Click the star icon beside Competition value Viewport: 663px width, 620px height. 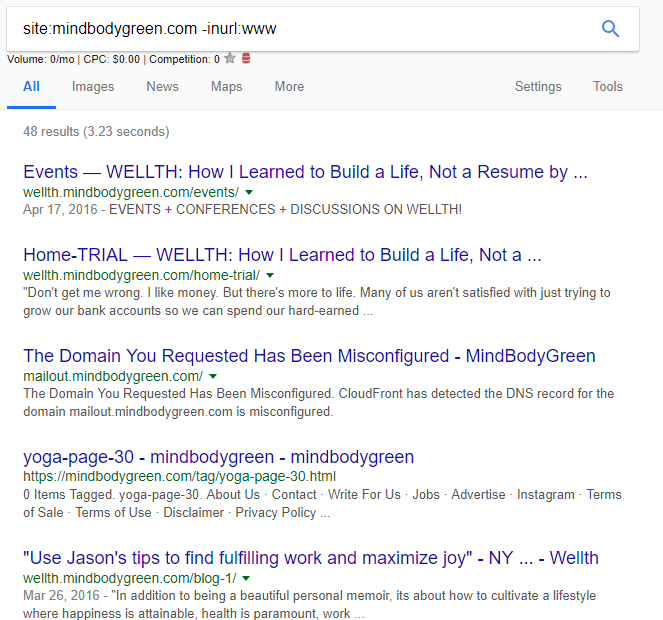tap(230, 59)
